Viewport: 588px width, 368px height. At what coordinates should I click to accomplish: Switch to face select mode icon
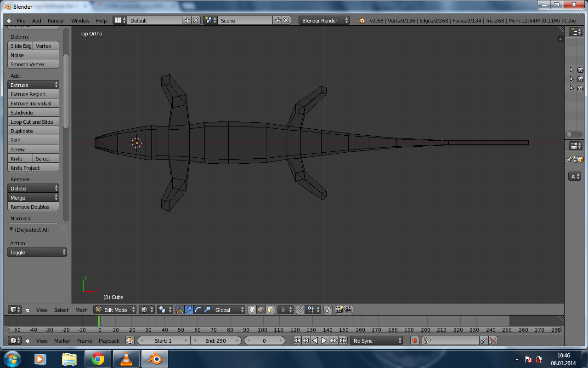click(270, 310)
